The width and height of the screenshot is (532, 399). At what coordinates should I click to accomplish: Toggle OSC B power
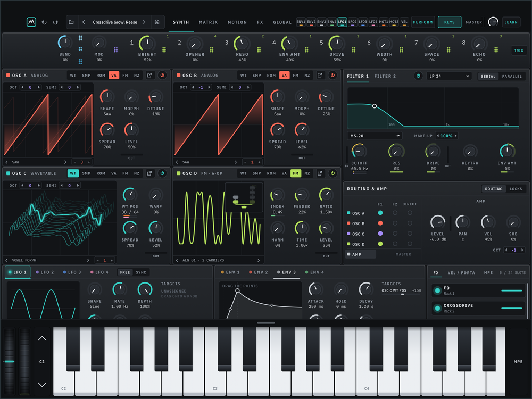point(332,76)
